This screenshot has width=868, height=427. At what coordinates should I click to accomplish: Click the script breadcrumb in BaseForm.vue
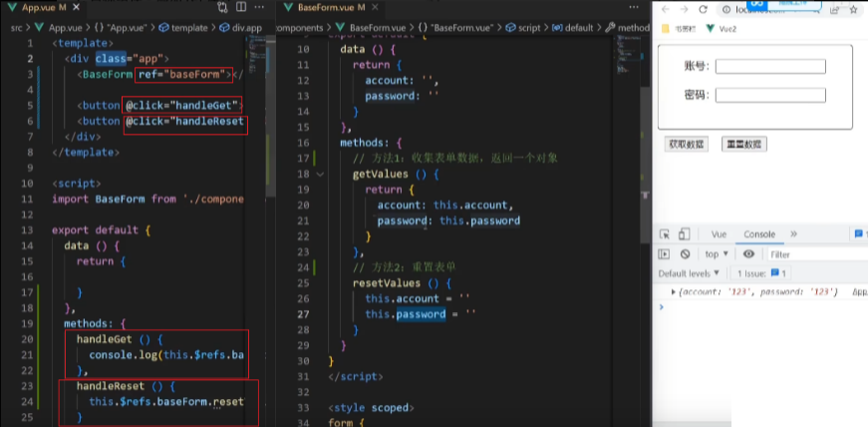coord(523,28)
